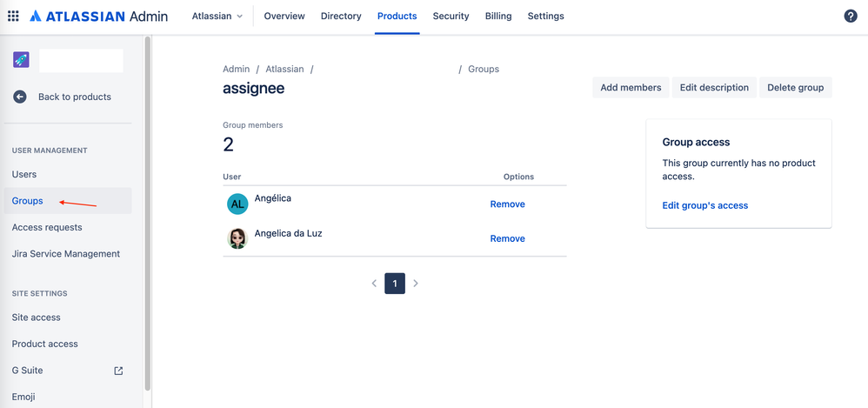Click the Back to products link
This screenshot has height=408, width=868.
click(74, 97)
